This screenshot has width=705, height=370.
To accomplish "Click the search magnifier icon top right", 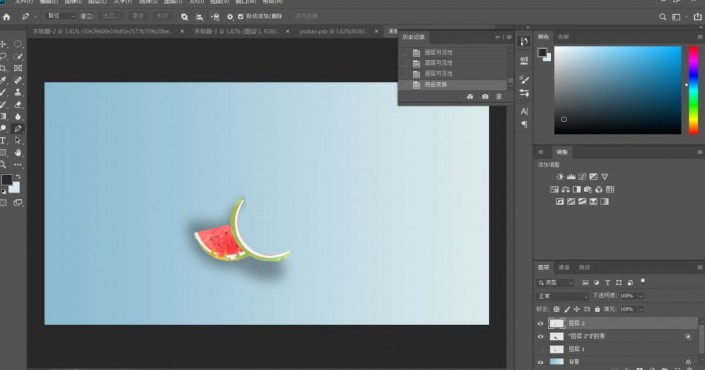I will (x=662, y=17).
